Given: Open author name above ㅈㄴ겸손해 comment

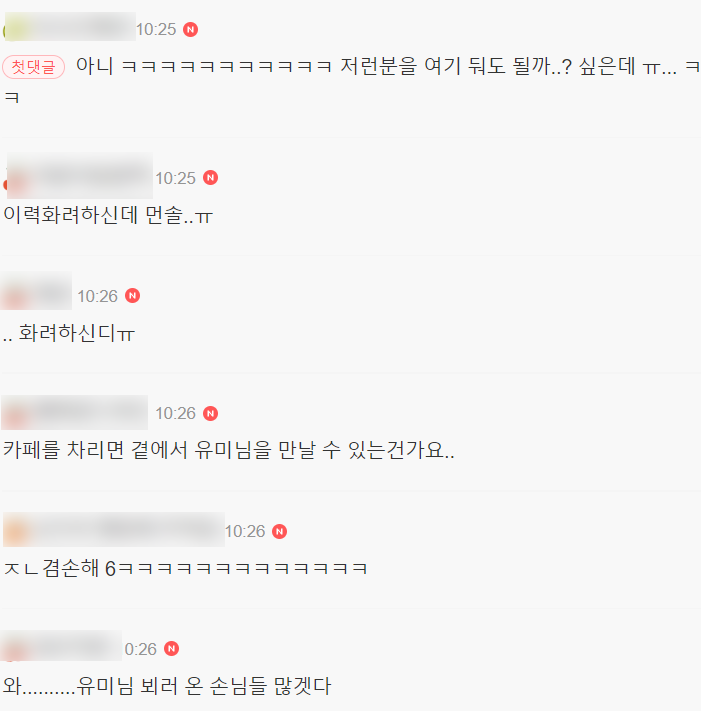Looking at the screenshot, I should coord(113,529).
